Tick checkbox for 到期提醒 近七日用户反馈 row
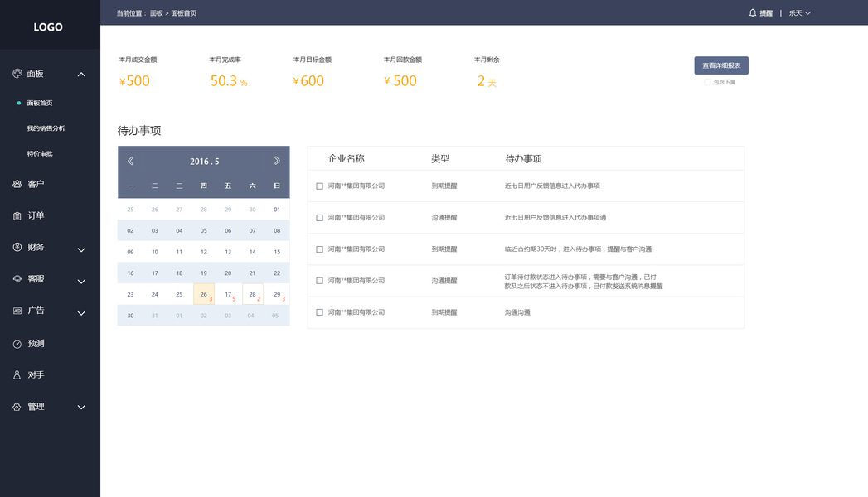This screenshot has width=868, height=497. [319, 186]
